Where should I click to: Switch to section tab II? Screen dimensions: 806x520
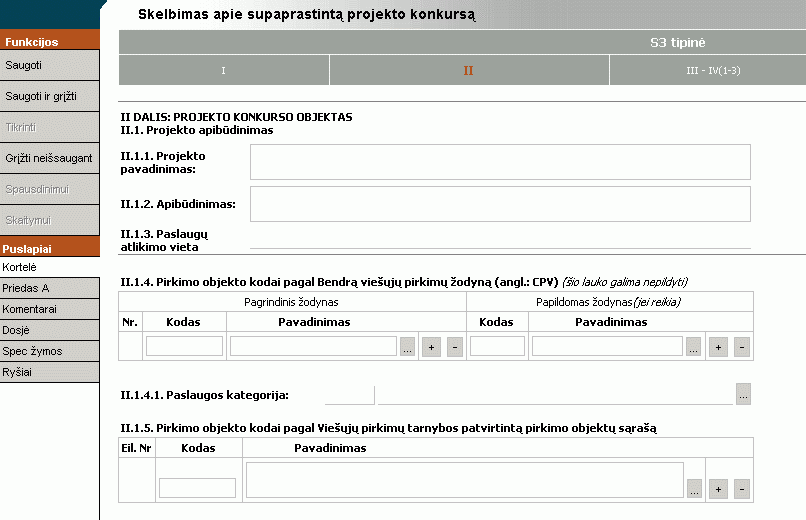pyautogui.click(x=469, y=70)
